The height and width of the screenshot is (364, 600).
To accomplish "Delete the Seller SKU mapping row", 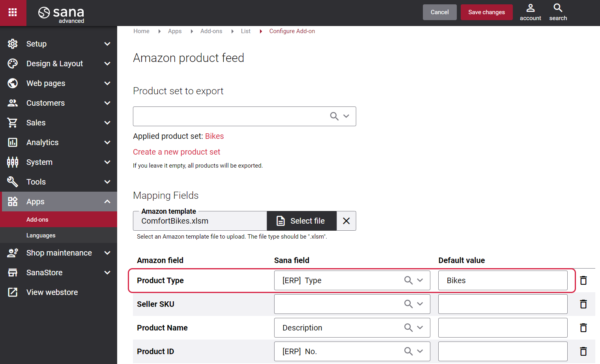I will 583,304.
